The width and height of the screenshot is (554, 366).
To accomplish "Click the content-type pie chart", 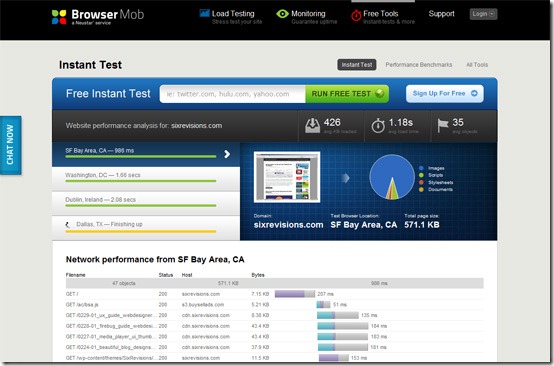I will pyautogui.click(x=392, y=177).
